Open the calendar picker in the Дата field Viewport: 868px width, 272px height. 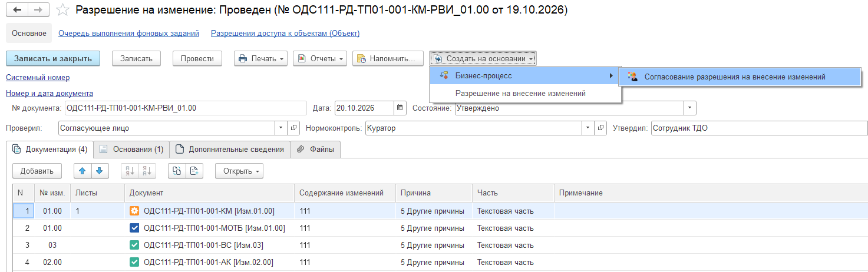coord(400,108)
